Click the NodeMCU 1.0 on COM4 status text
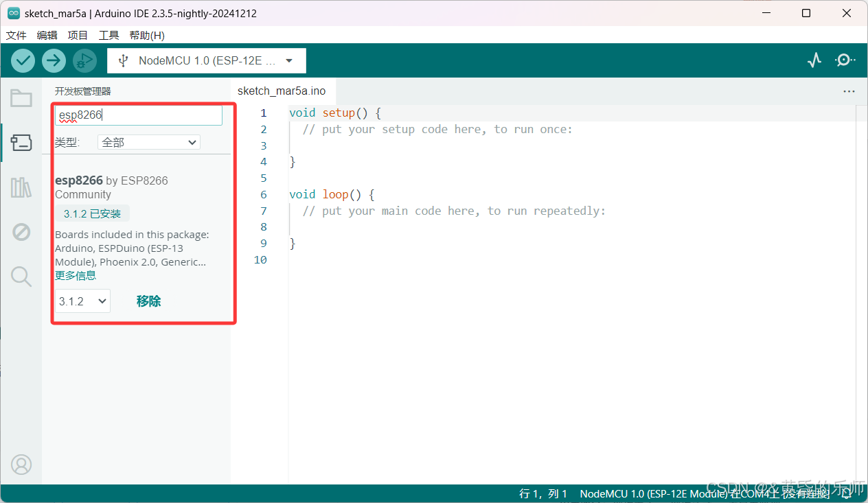Viewport: 868px width, 503px height. point(704,494)
